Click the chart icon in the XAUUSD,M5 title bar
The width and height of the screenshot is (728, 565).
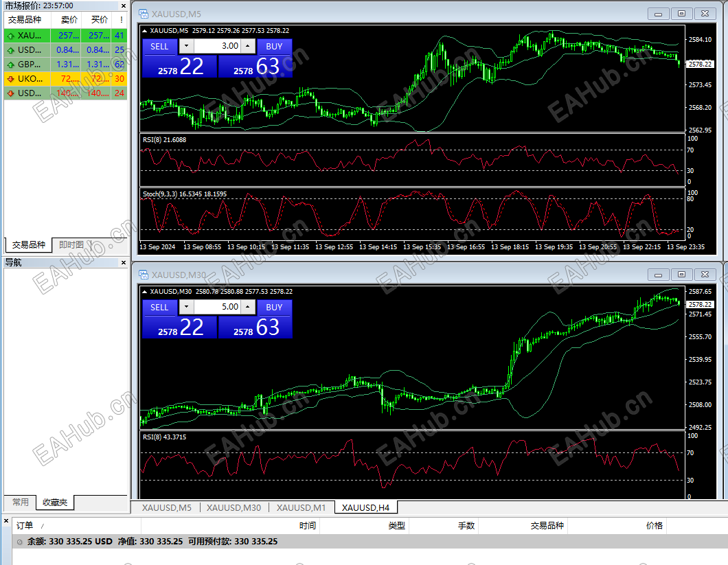(x=144, y=14)
